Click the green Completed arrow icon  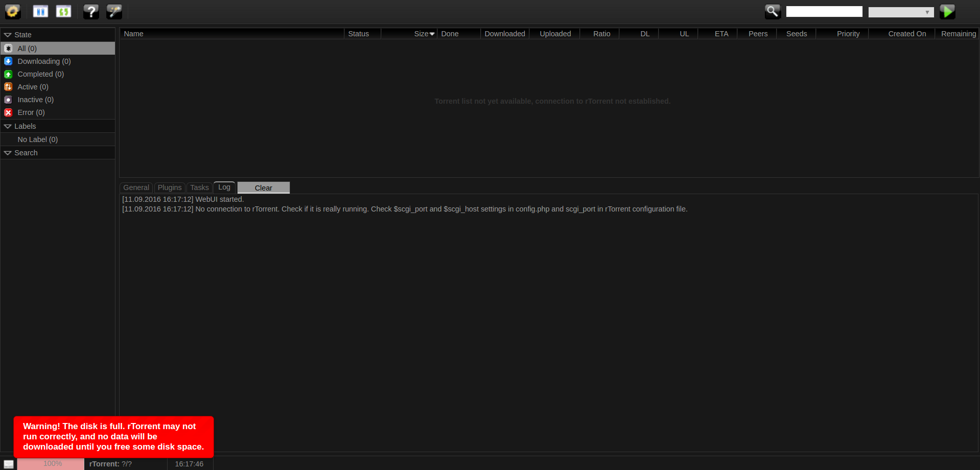tap(8, 74)
